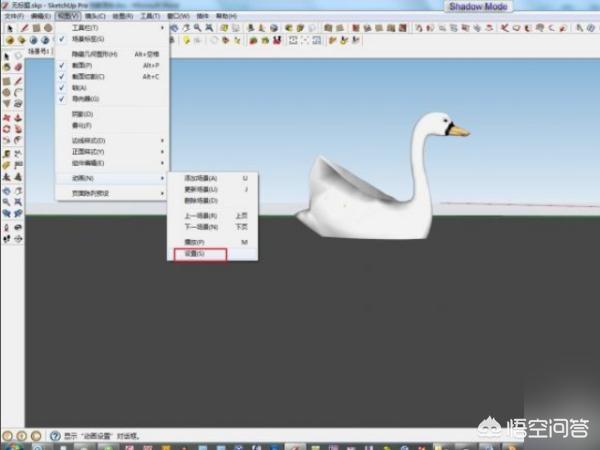Select the arrow Select tool in the left toolbar
This screenshot has width=600, height=450.
point(7,56)
